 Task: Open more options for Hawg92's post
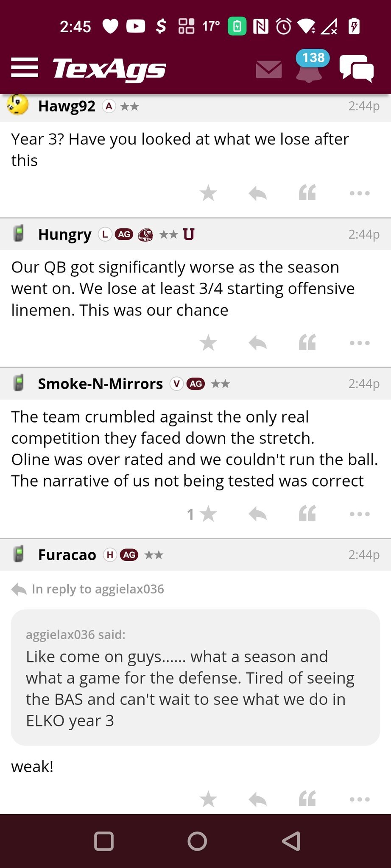pyautogui.click(x=360, y=193)
